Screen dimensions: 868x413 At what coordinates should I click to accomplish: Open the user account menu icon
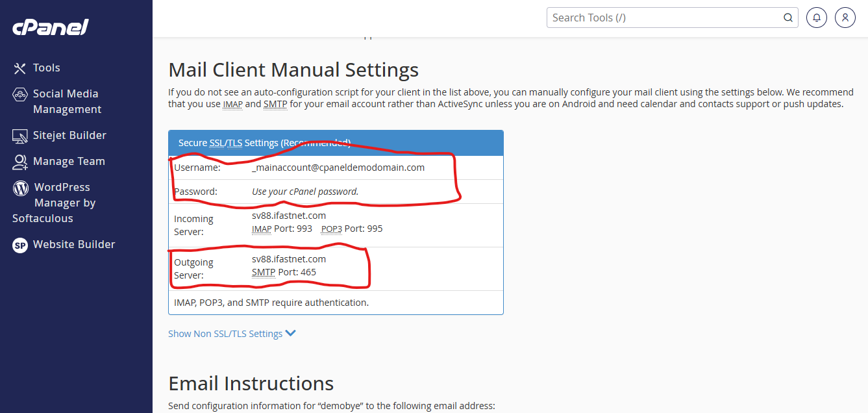click(x=845, y=18)
